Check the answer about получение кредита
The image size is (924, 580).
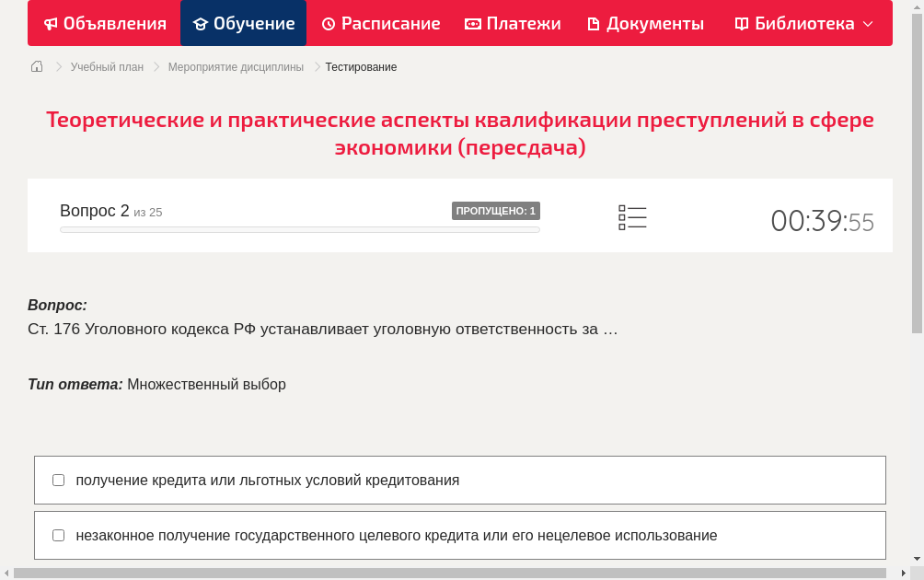pyautogui.click(x=58, y=479)
